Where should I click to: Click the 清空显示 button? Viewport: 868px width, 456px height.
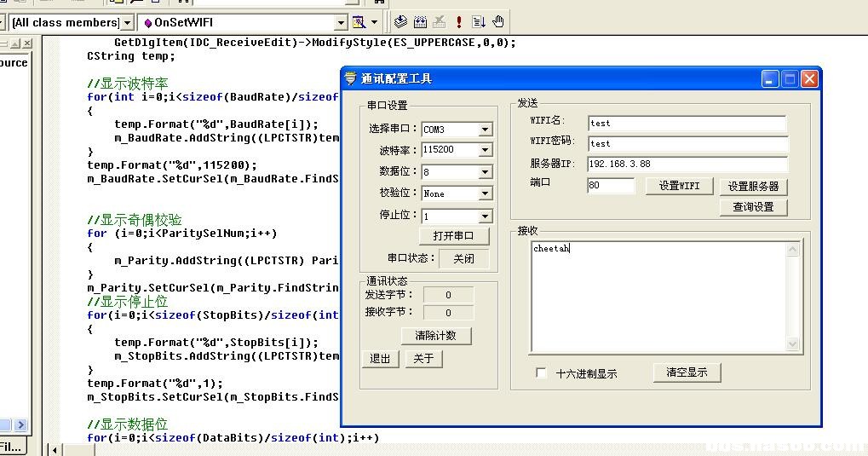(x=686, y=372)
